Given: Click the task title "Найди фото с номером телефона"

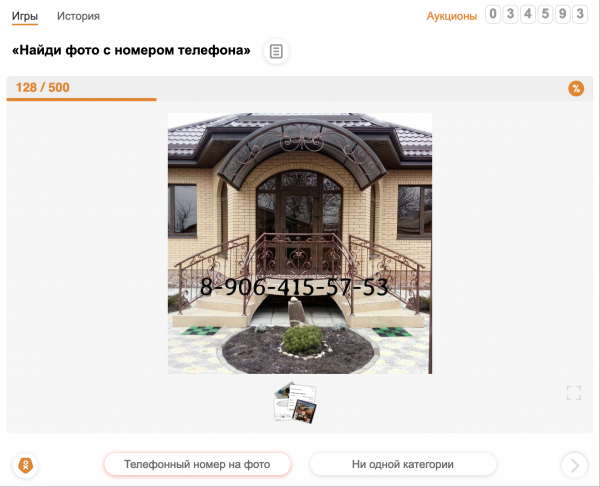Looking at the screenshot, I should (131, 50).
